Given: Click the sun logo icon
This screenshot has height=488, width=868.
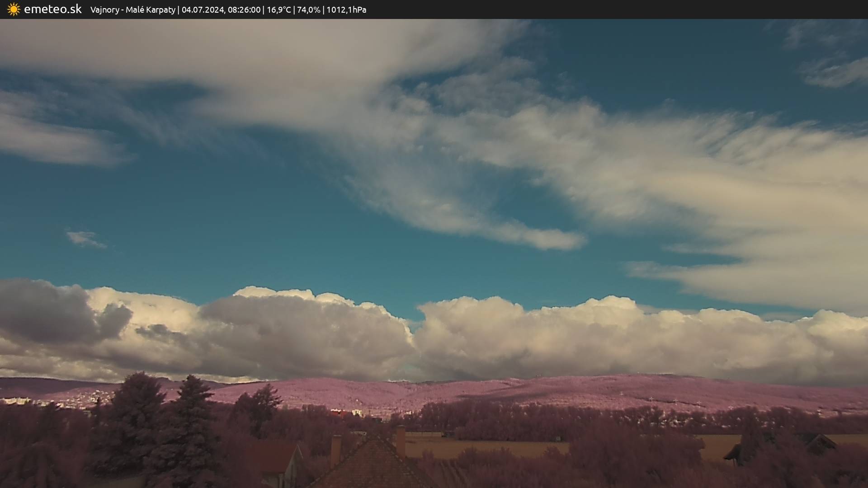Looking at the screenshot, I should tap(14, 9).
